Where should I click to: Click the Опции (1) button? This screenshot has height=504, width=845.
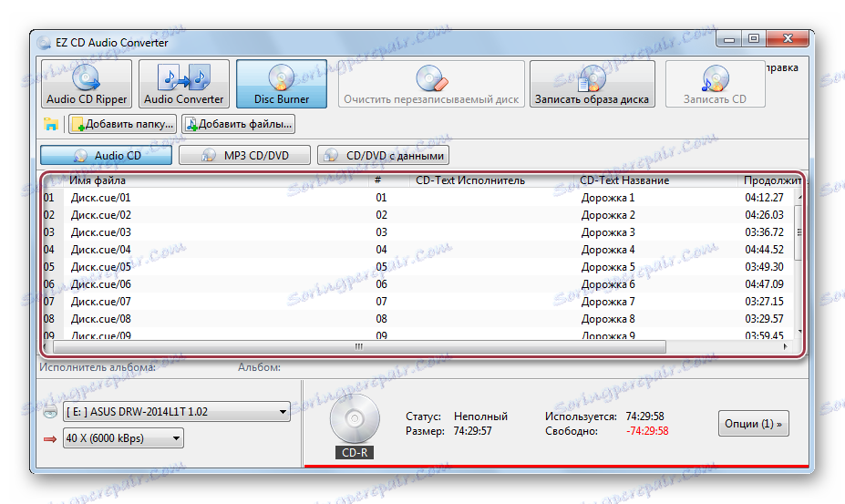[x=753, y=424]
